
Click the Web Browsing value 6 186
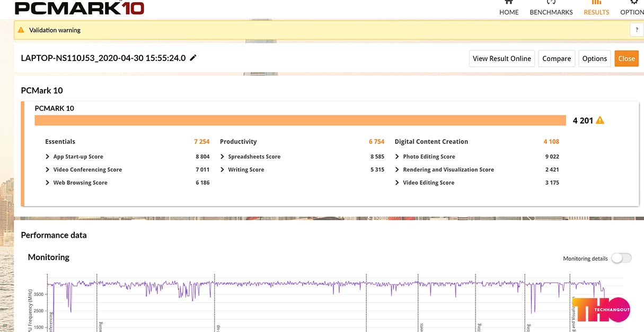point(202,183)
